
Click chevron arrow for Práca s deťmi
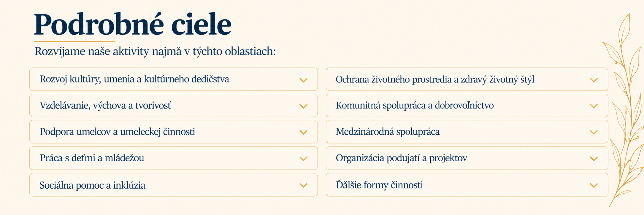[x=303, y=159]
